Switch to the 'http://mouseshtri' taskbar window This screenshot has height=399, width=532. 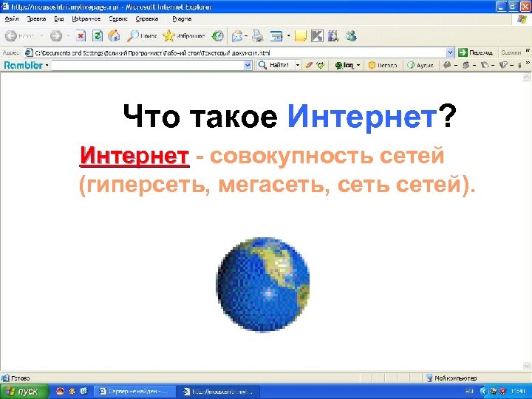coord(218,391)
